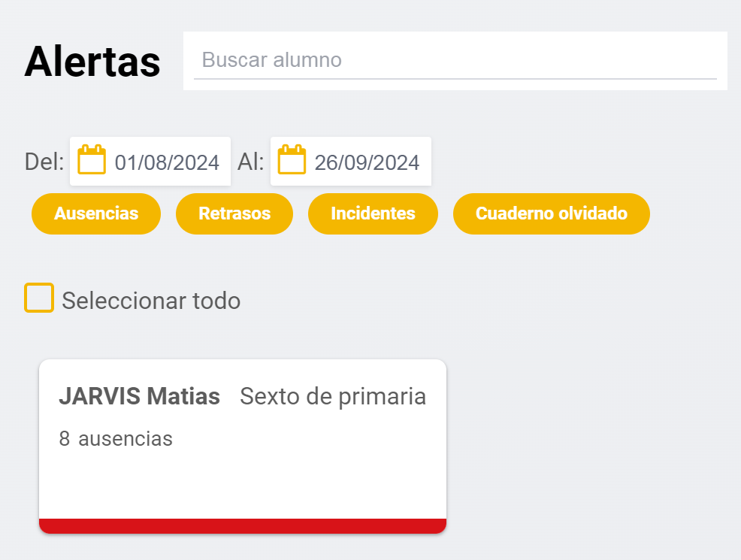Click the Retrasos pill button
Viewport: 741px width, 560px height.
pyautogui.click(x=234, y=213)
